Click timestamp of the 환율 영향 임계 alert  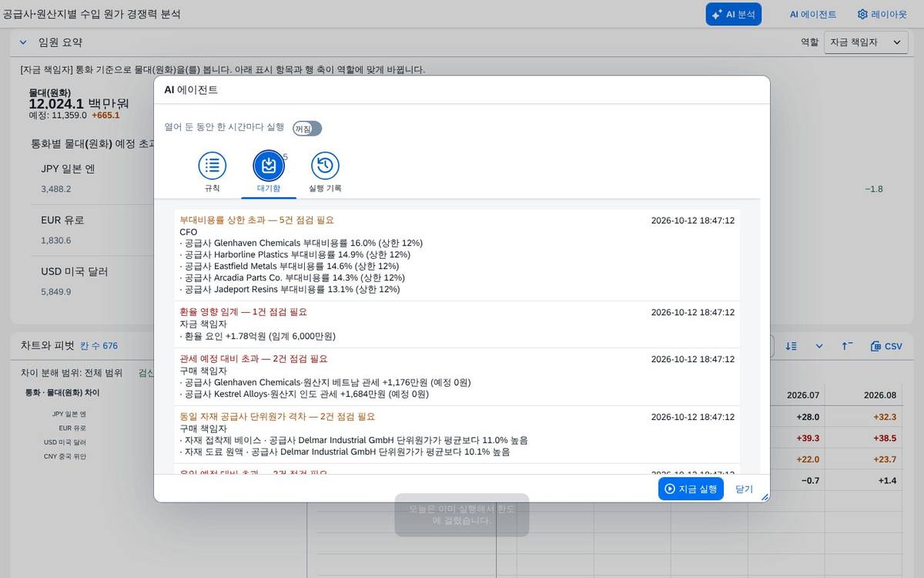coord(693,312)
